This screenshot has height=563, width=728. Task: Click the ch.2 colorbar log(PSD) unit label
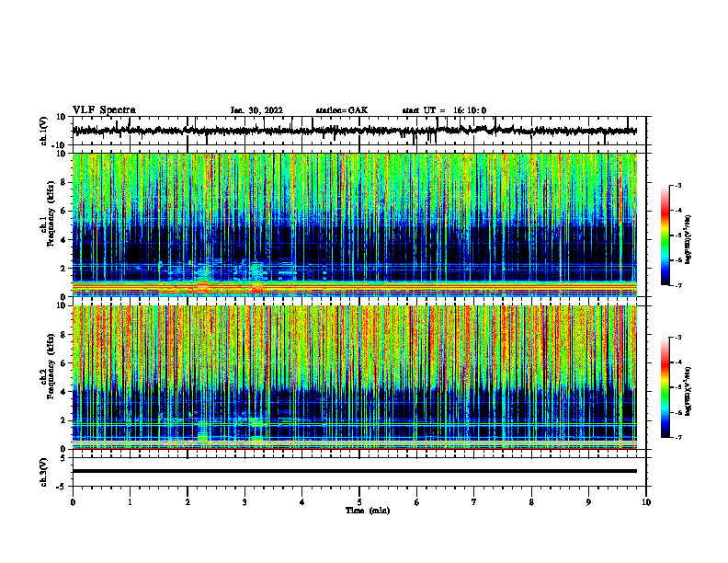[x=688, y=391]
